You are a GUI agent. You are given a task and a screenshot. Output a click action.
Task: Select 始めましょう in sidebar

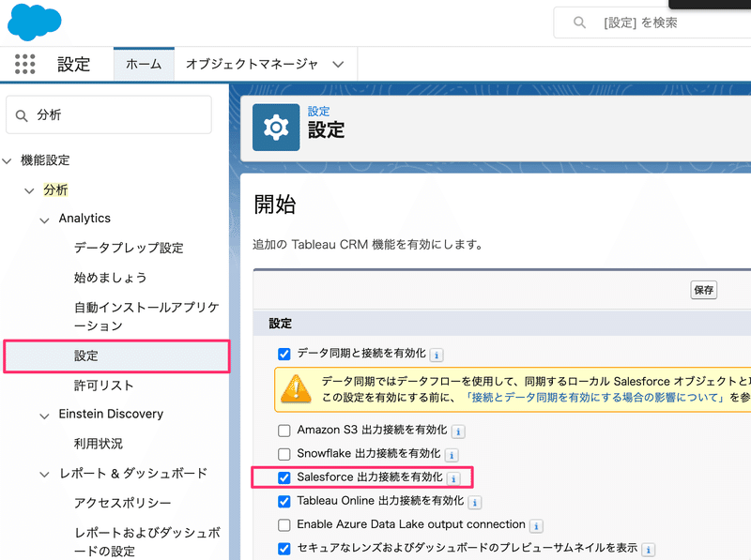coord(110,278)
